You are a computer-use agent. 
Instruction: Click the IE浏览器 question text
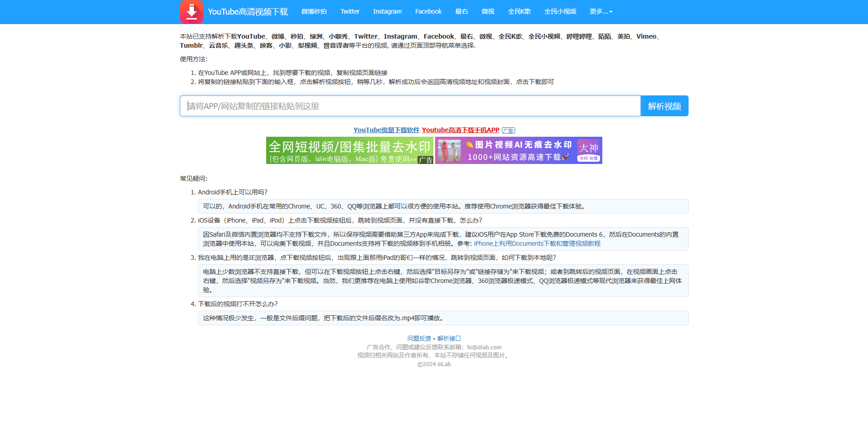pos(377,258)
